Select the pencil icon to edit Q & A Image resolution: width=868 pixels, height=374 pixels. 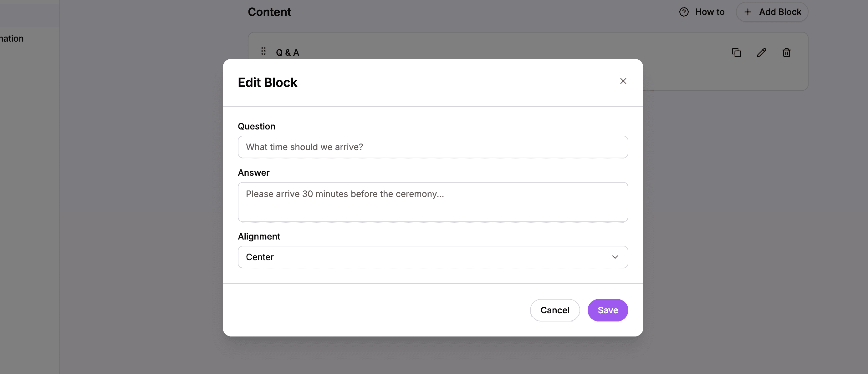pos(762,53)
